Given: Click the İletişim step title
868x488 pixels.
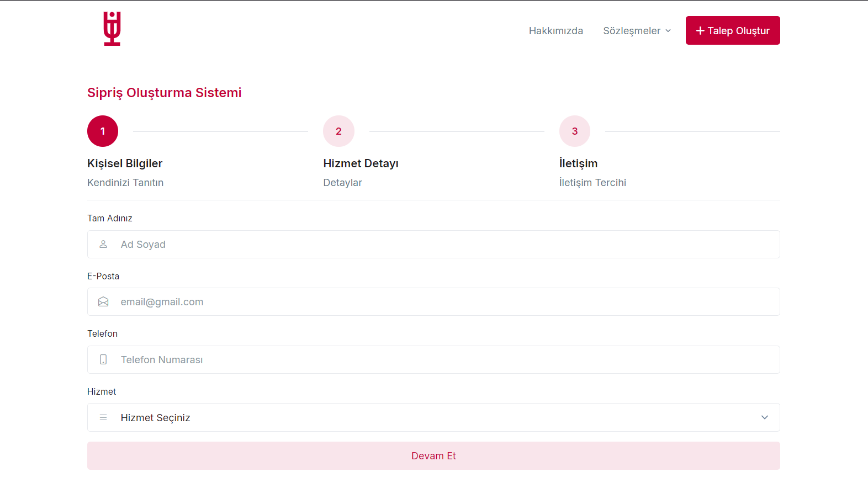Looking at the screenshot, I should pyautogui.click(x=578, y=163).
